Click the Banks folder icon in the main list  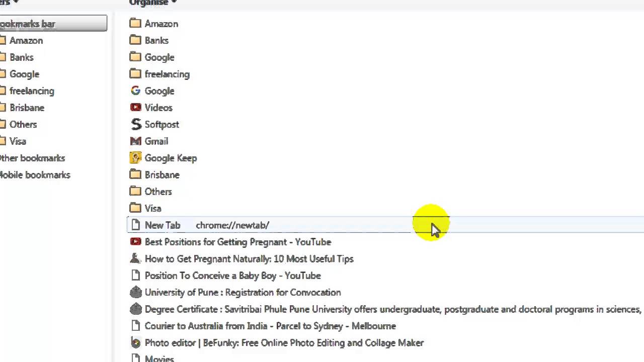tap(135, 40)
